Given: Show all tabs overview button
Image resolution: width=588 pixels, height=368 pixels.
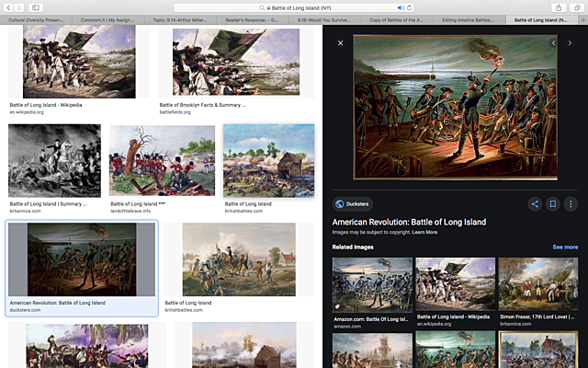Looking at the screenshot, I should 576,7.
